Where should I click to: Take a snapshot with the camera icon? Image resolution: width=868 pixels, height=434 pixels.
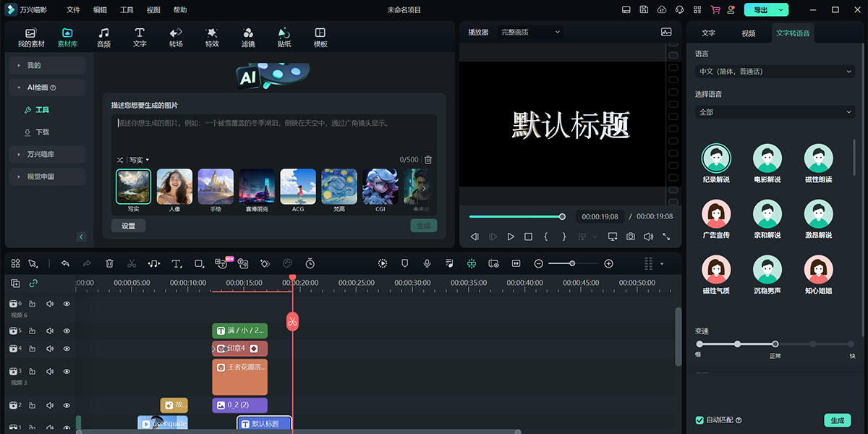click(x=631, y=237)
